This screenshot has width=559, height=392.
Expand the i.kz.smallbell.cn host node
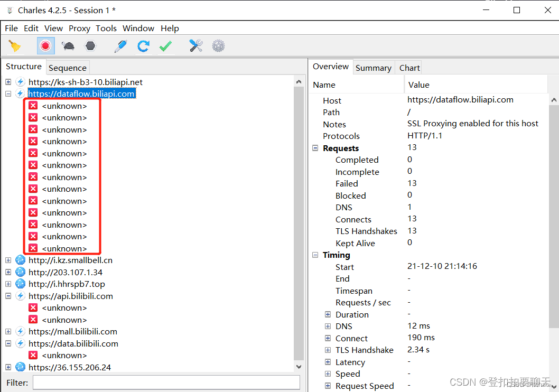pyautogui.click(x=8, y=260)
